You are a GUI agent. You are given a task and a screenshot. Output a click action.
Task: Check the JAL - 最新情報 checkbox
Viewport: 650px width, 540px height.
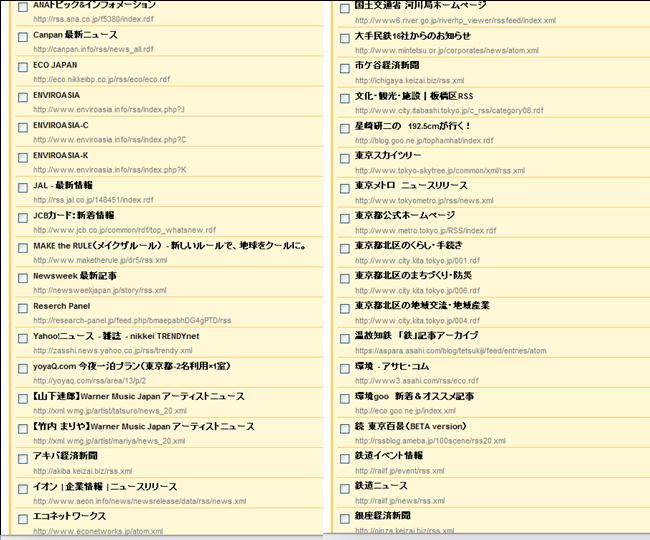coord(23,188)
